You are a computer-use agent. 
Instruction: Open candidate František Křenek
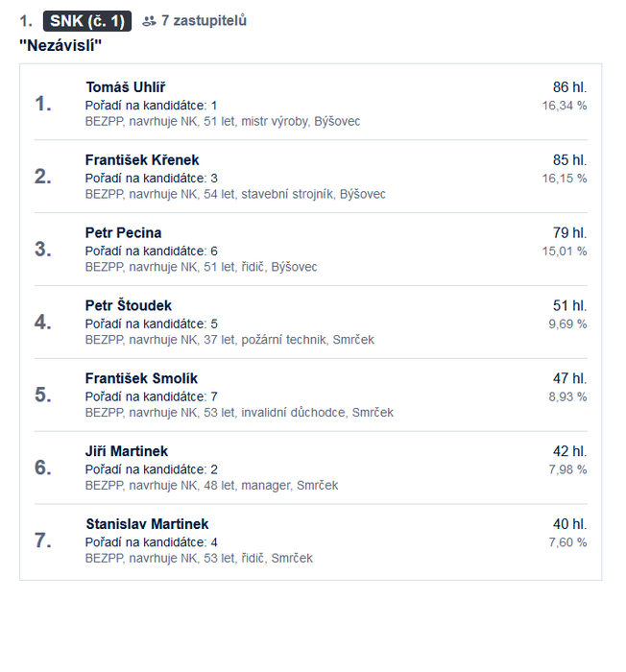point(142,160)
